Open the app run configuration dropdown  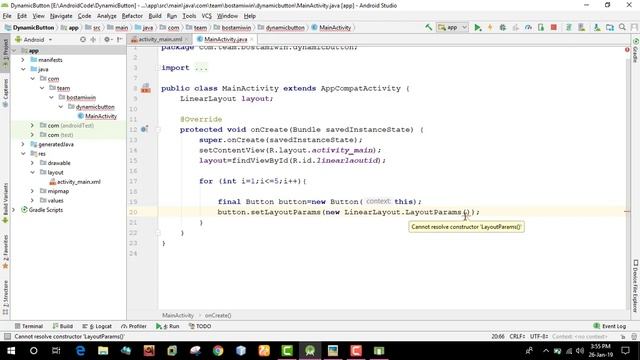(x=452, y=27)
